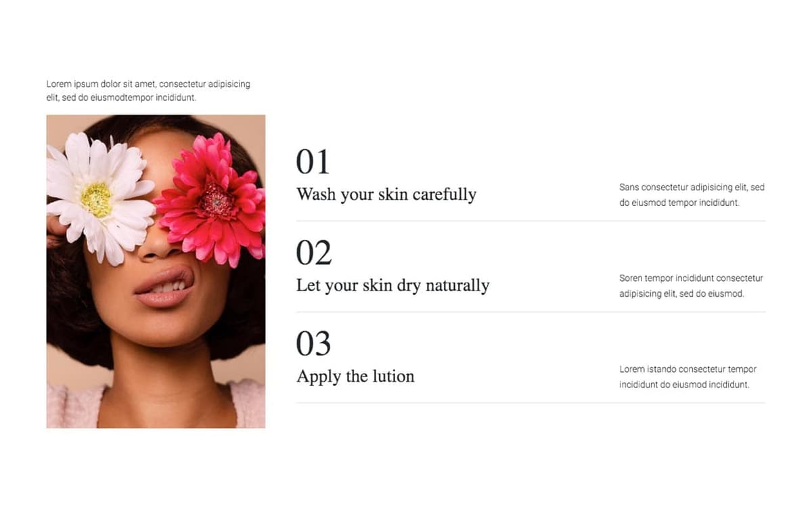
Task: Click the word naturally in second heading
Action: (457, 286)
